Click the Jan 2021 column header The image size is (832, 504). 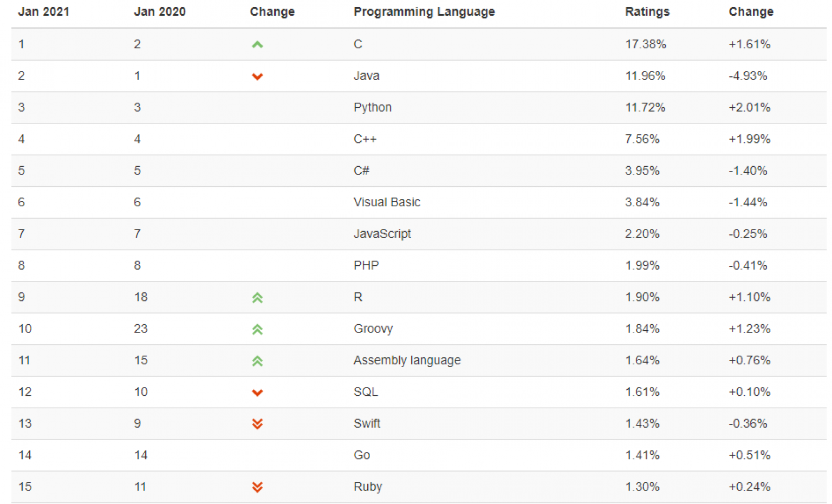[x=44, y=12]
